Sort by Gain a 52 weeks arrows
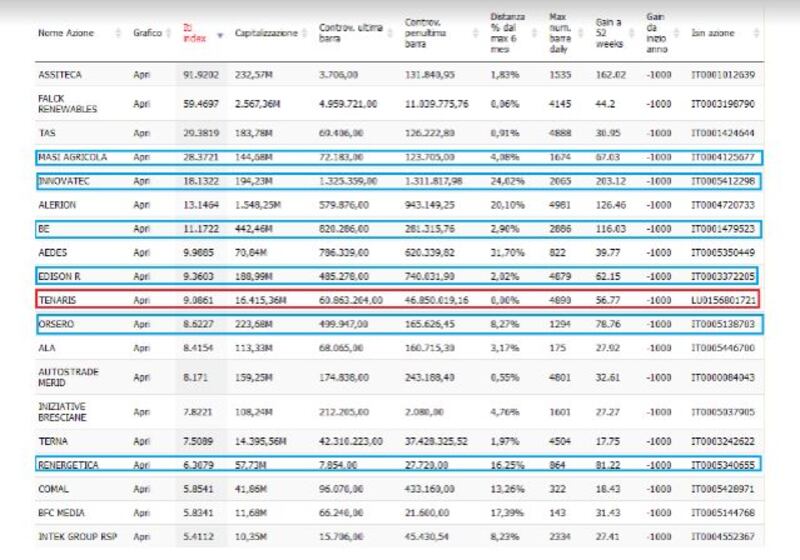The width and height of the screenshot is (800, 560). click(x=632, y=33)
